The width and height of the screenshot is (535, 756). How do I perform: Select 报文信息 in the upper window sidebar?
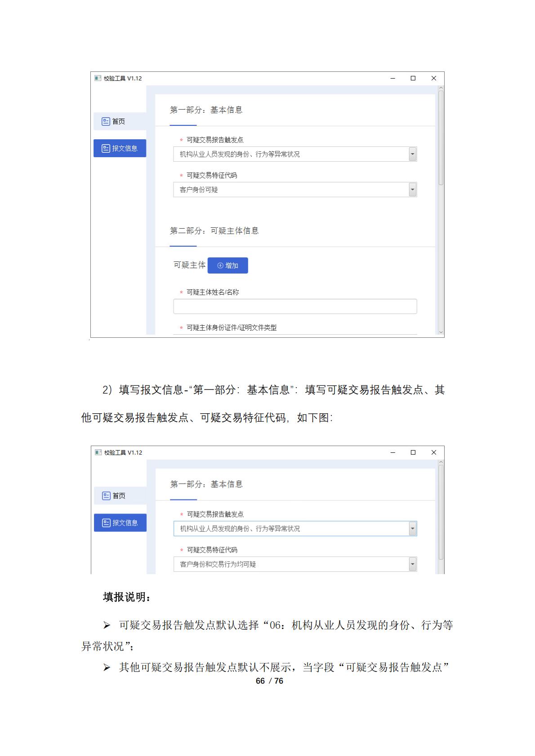click(120, 148)
